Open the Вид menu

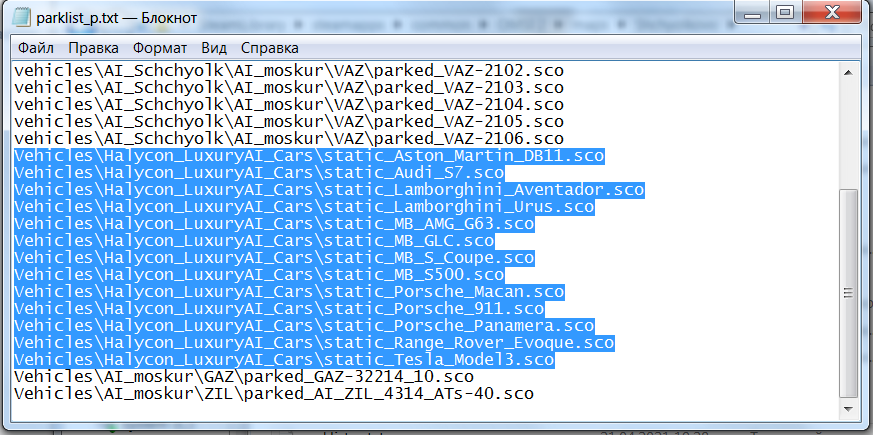[x=214, y=48]
